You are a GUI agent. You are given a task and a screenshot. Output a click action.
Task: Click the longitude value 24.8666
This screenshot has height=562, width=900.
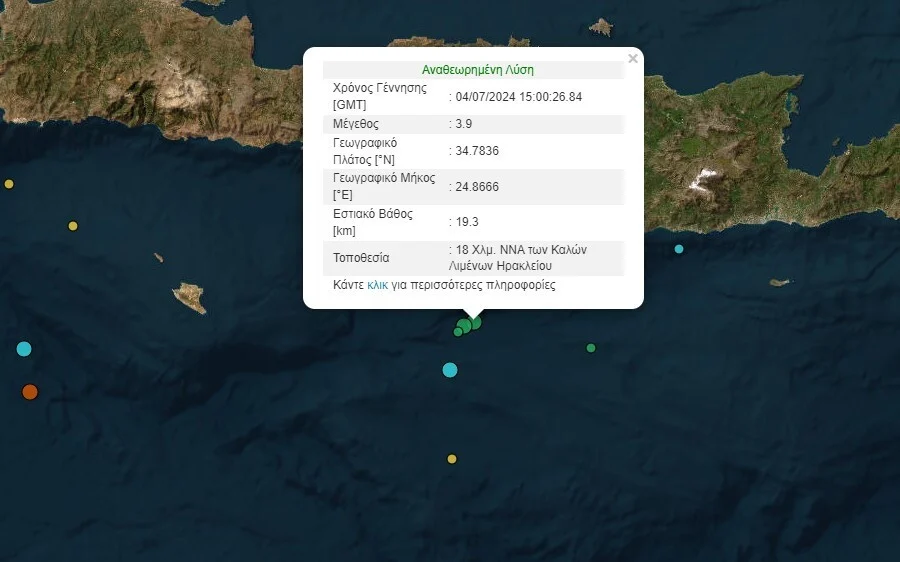(477, 187)
